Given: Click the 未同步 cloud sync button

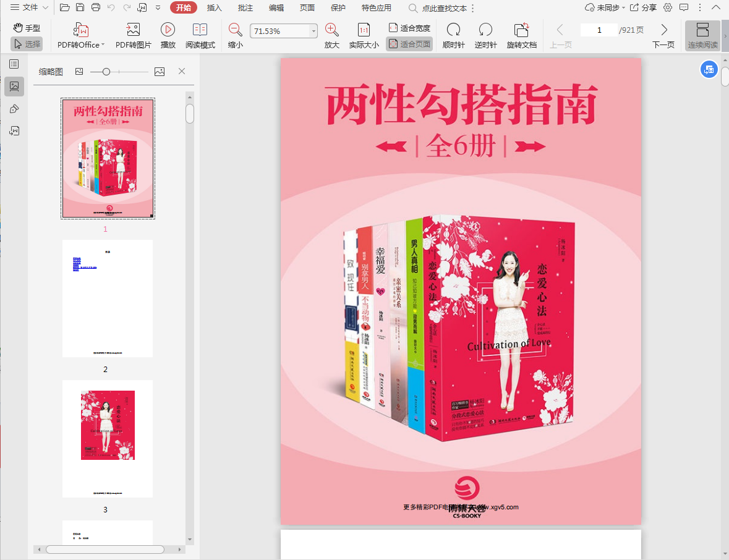Looking at the screenshot, I should (x=604, y=7).
